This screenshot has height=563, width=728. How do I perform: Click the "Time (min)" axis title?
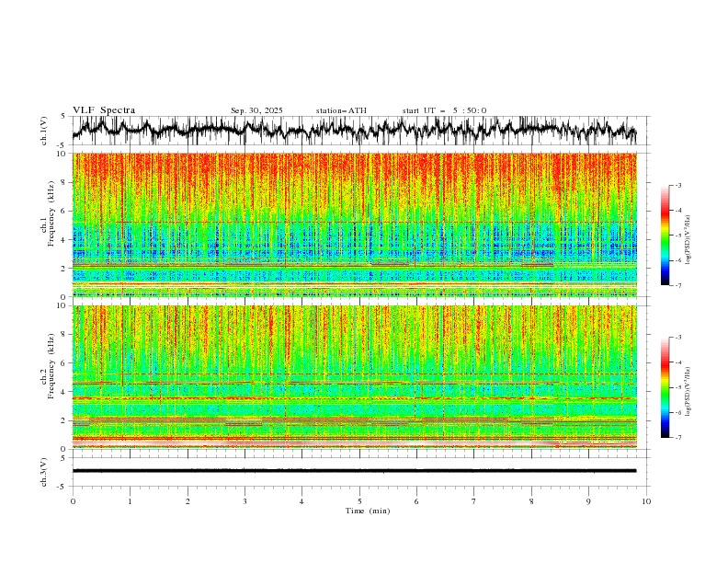point(368,511)
